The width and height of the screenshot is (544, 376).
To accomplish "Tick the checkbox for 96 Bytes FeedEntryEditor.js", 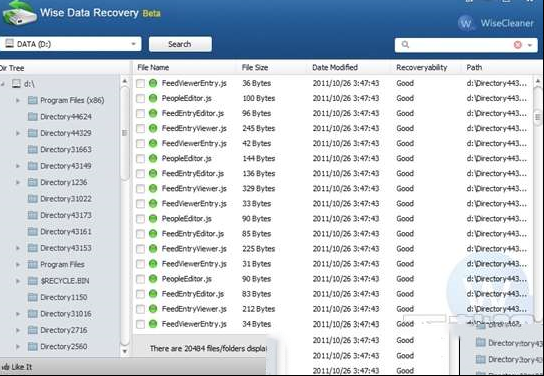I will point(140,114).
